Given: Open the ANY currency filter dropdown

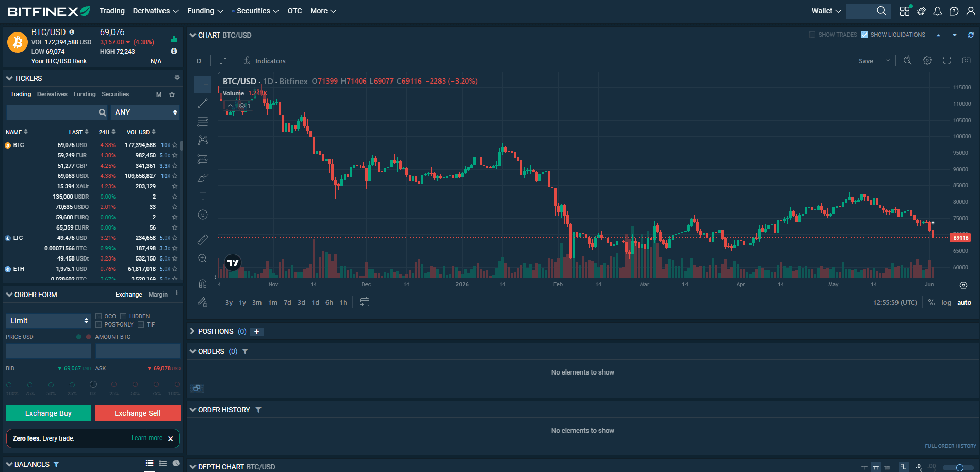Looking at the screenshot, I should [145, 112].
